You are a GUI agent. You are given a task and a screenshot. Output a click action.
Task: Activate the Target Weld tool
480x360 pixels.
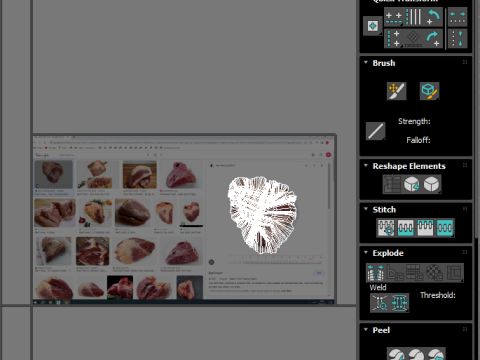(x=380, y=303)
